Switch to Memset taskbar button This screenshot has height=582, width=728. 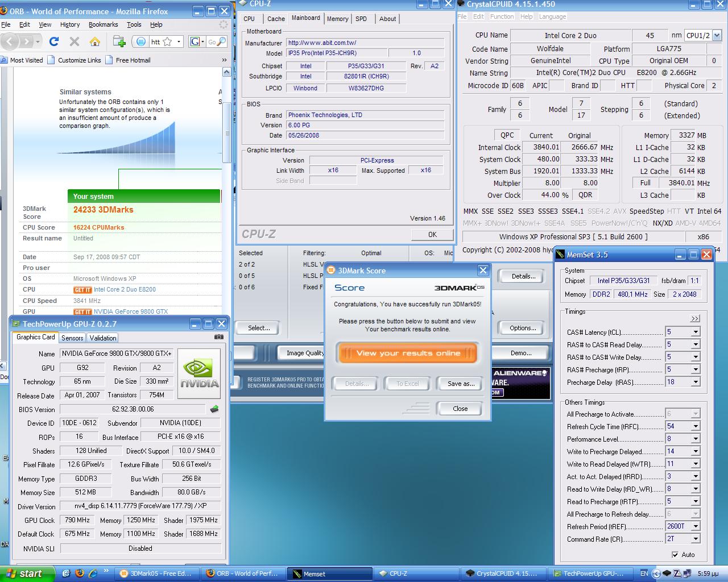click(330, 573)
